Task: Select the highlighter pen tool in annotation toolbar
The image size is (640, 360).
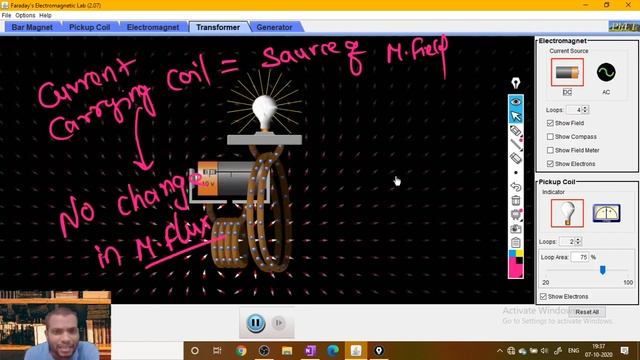Action: click(x=516, y=131)
